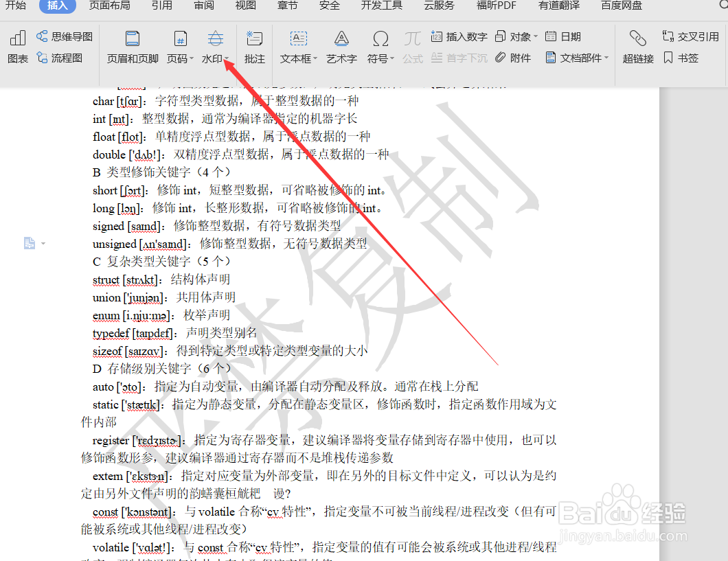Open the 思维导图 mind map tool
This screenshot has height=561, width=728.
click(63, 37)
